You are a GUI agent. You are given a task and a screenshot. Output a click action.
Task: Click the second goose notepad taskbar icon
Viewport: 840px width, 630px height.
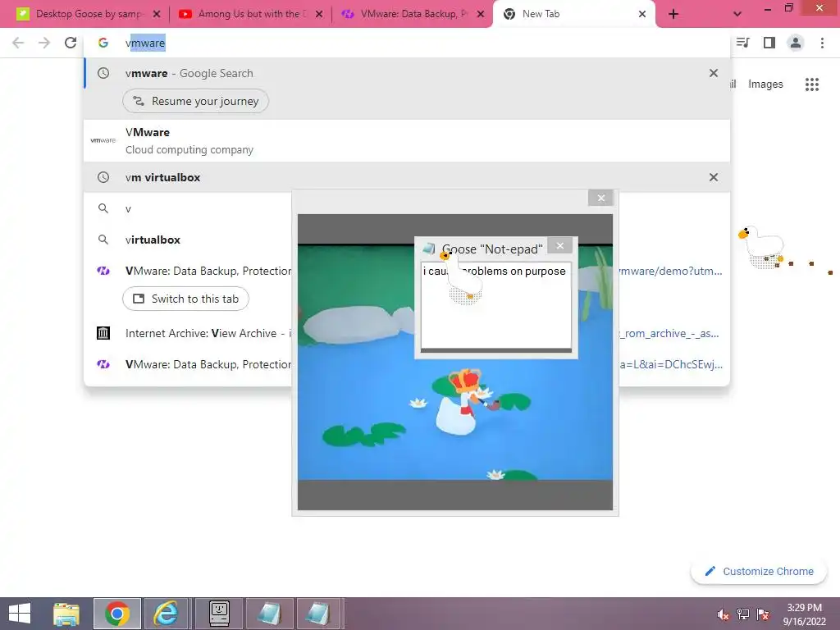tap(320, 614)
